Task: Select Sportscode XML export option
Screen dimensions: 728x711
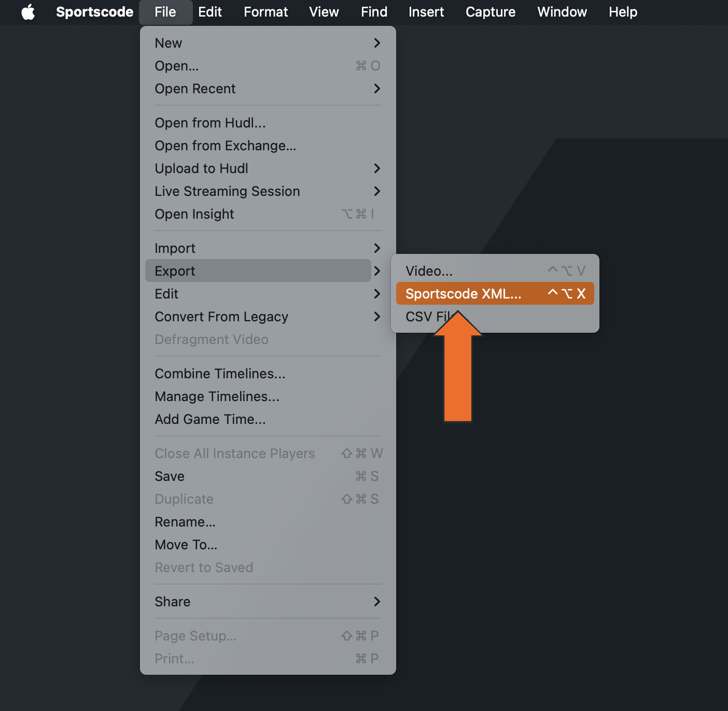Action: 464,293
